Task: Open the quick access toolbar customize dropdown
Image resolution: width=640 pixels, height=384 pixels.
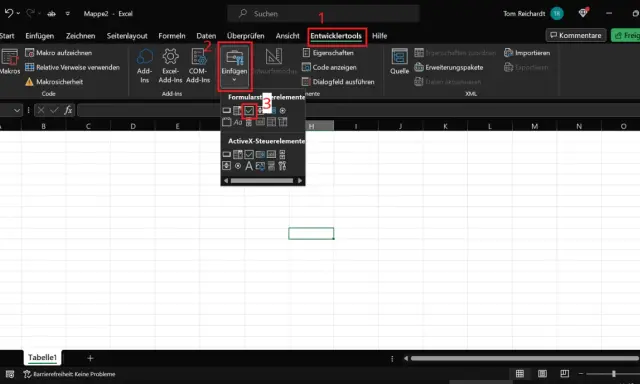Action: pyautogui.click(x=68, y=13)
